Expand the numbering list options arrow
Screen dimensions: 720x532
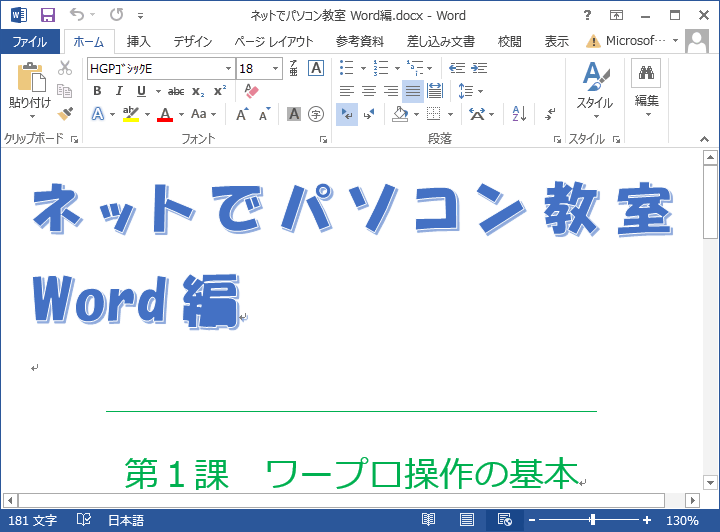tap(397, 68)
